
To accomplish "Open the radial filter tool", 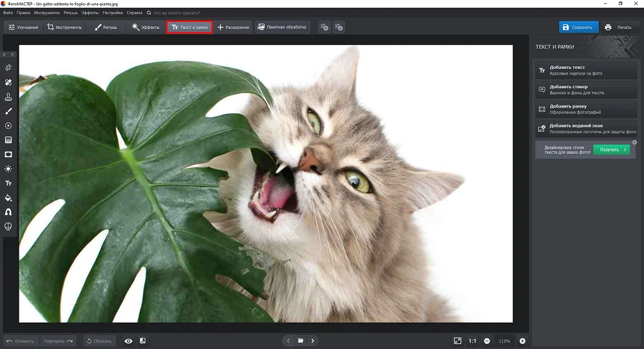I will point(8,126).
